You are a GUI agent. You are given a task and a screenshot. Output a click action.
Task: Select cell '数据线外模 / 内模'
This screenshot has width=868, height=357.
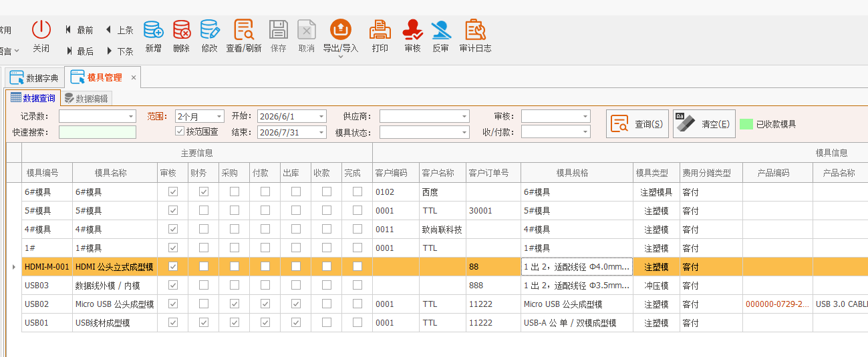point(115,285)
